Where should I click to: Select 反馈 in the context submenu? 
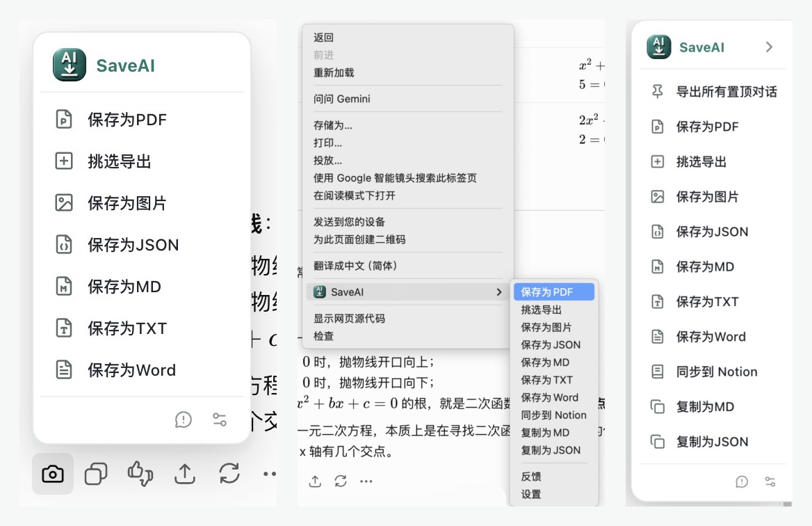coord(531,477)
